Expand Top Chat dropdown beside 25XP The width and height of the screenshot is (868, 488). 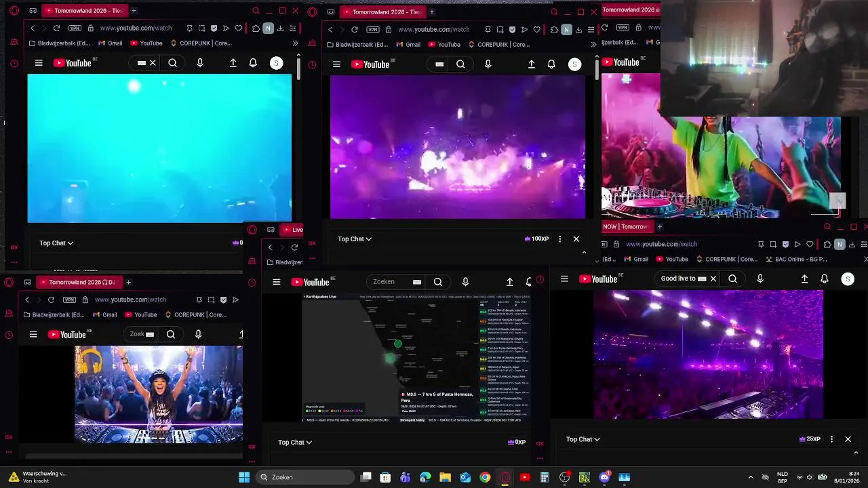pyautogui.click(x=583, y=439)
